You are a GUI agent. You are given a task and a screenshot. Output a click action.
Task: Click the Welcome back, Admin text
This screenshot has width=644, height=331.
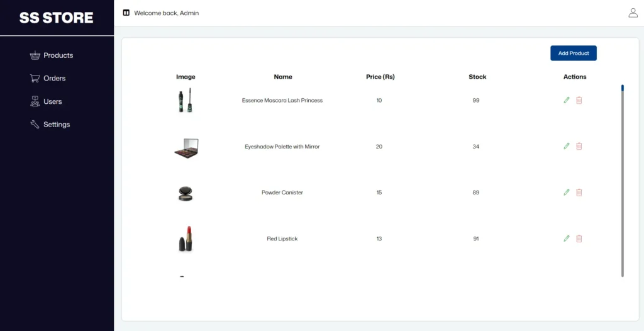166,13
